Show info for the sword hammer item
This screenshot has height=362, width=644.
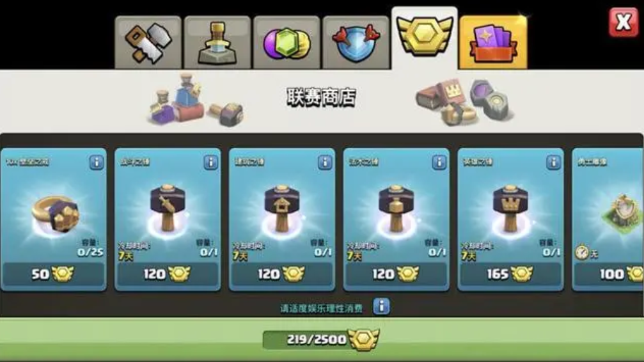point(210,162)
